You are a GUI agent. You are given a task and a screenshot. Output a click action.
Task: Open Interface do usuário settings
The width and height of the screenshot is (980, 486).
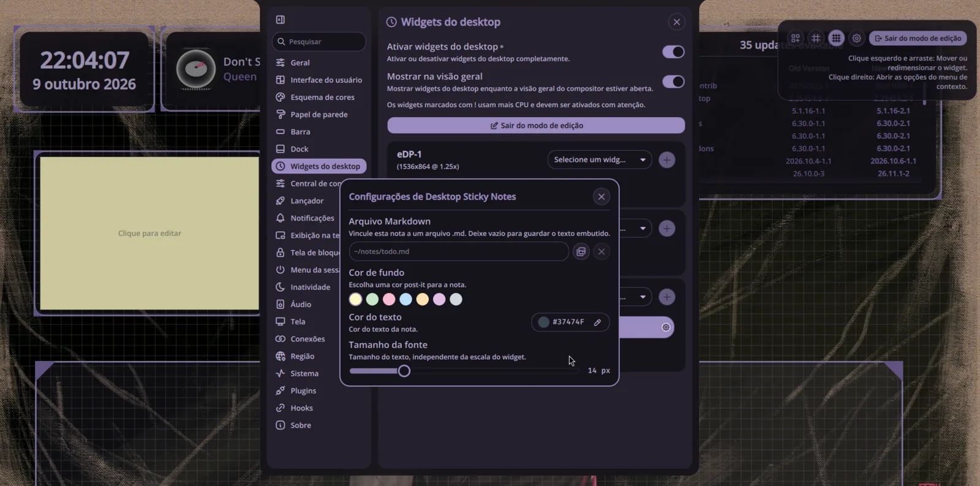point(318,80)
